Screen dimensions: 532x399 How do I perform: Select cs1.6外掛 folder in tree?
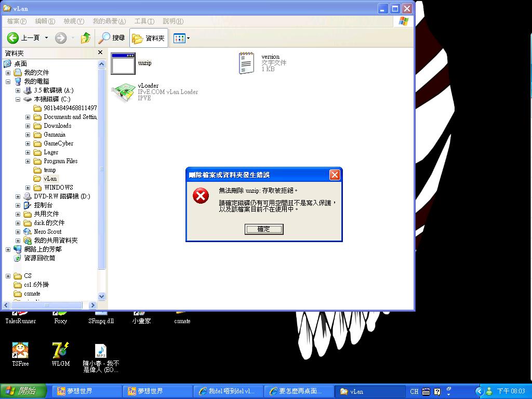(32, 285)
